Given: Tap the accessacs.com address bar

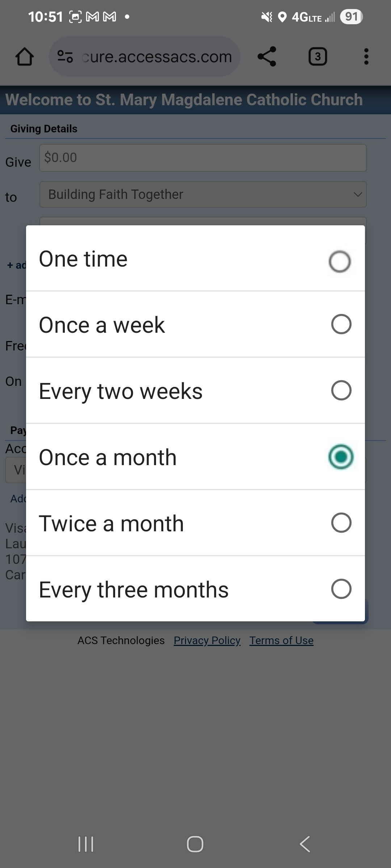Looking at the screenshot, I should click(x=156, y=57).
